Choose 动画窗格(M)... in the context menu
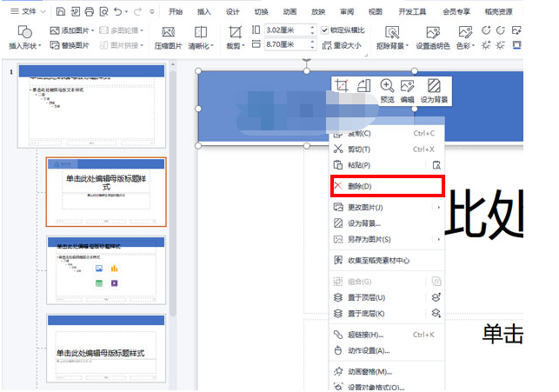Screen dimensions: 559x392 click(x=387, y=372)
